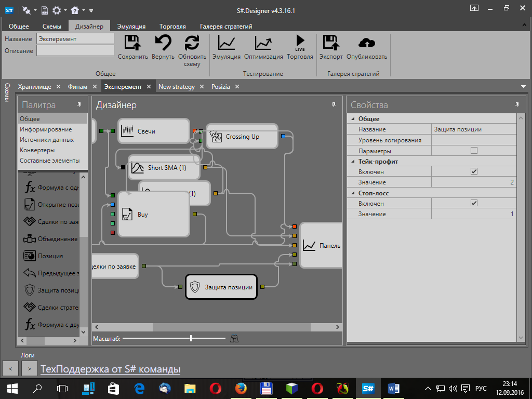Select Защита позиции palette item
532x399 pixels.
[x=51, y=290]
